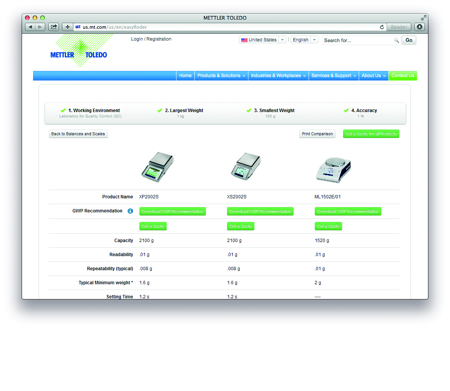Reload the page with the refresh icon

(x=382, y=27)
